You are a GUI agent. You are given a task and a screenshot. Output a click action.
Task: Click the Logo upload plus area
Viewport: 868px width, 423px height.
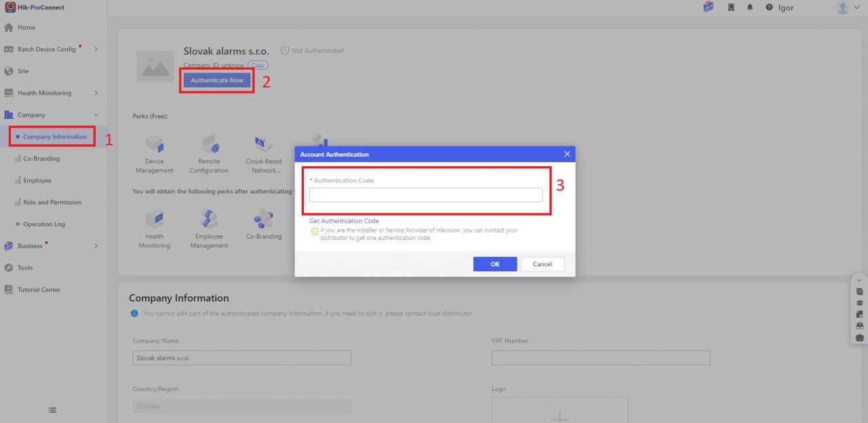(x=560, y=410)
